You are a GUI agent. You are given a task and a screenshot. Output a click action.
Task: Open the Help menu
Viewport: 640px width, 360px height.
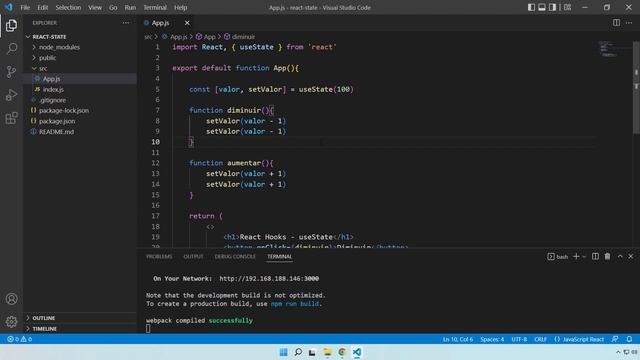(x=180, y=7)
